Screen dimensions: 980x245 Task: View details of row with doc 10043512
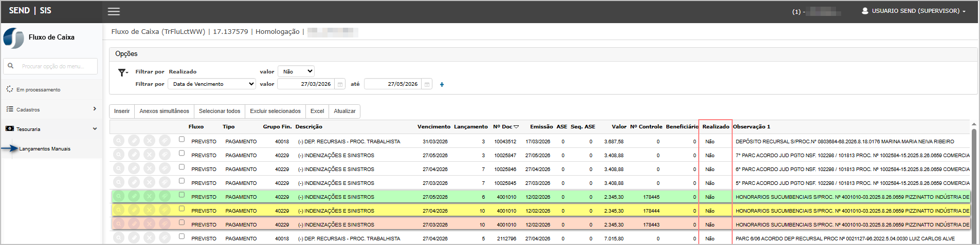(x=119, y=141)
